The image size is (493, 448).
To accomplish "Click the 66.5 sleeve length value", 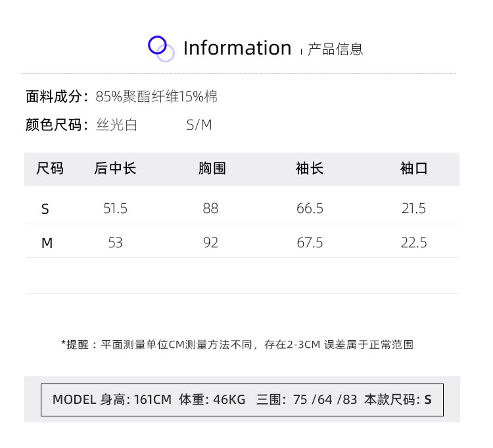I will pos(310,209).
